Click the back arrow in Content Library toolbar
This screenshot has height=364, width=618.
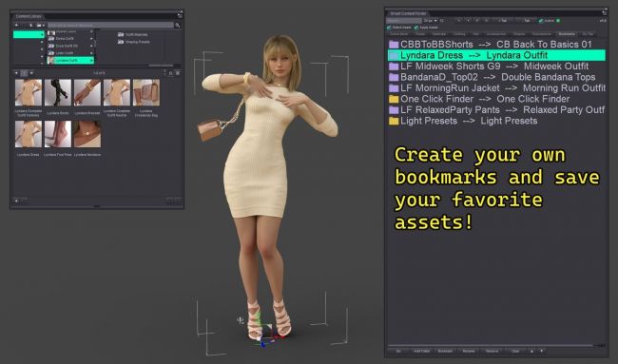pos(16,26)
